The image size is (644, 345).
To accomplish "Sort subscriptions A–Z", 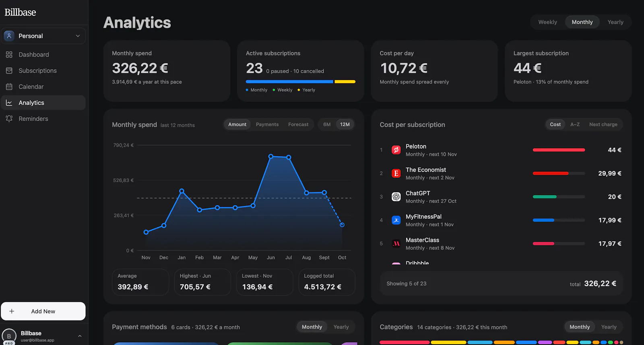I will tap(575, 125).
